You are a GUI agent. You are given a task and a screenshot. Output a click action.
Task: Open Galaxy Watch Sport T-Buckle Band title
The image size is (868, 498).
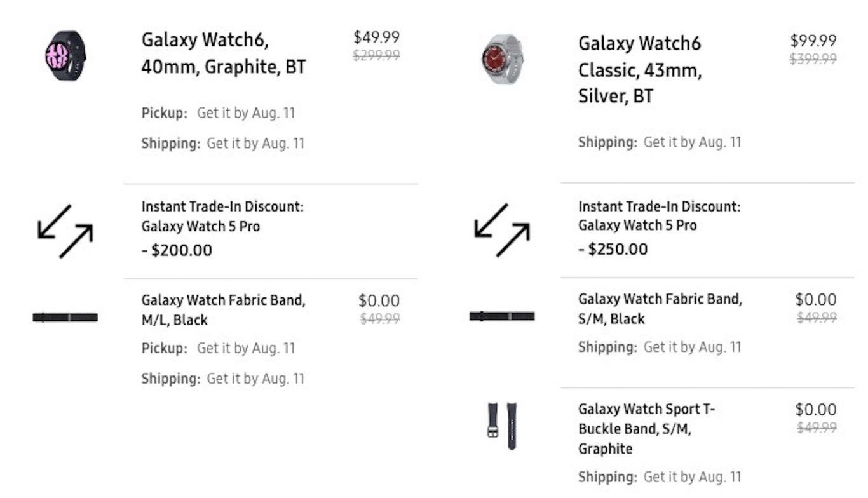(x=646, y=429)
